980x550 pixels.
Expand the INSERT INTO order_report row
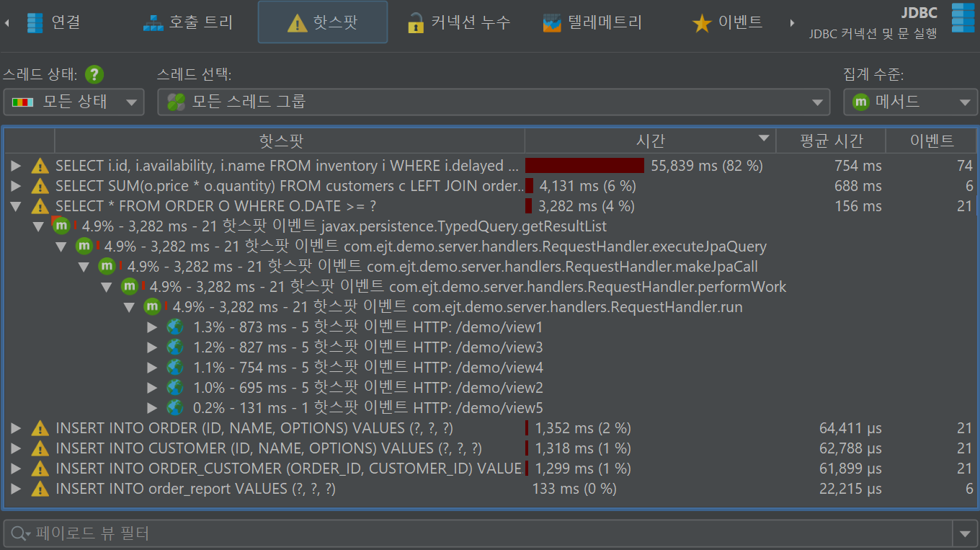point(16,489)
